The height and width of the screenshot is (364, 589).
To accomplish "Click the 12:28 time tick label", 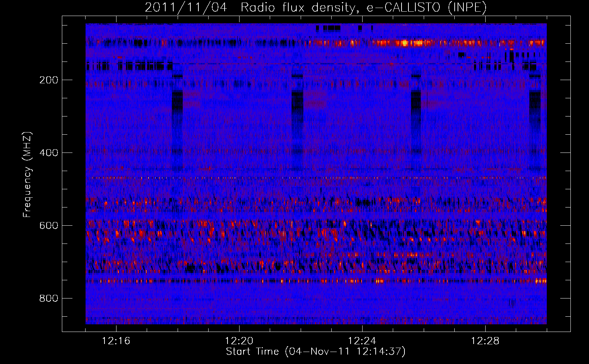I will [x=485, y=341].
